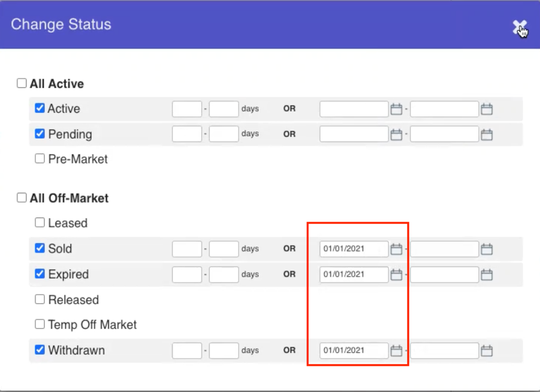Enable the All Active checkbox
The image size is (540, 392).
click(x=21, y=83)
